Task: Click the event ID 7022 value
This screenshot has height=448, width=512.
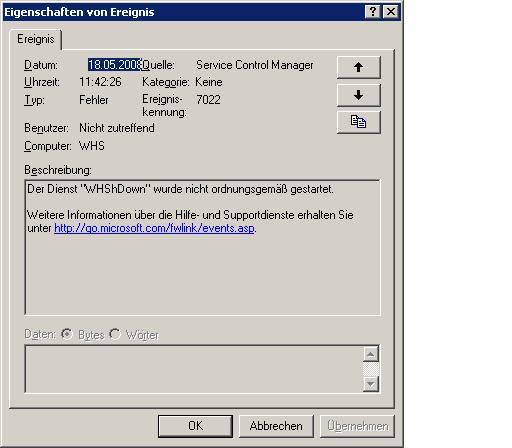Action: 208,100
